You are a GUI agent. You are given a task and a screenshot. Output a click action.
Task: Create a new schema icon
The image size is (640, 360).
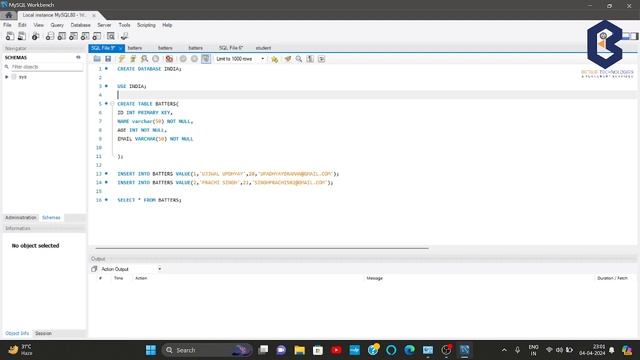point(50,36)
